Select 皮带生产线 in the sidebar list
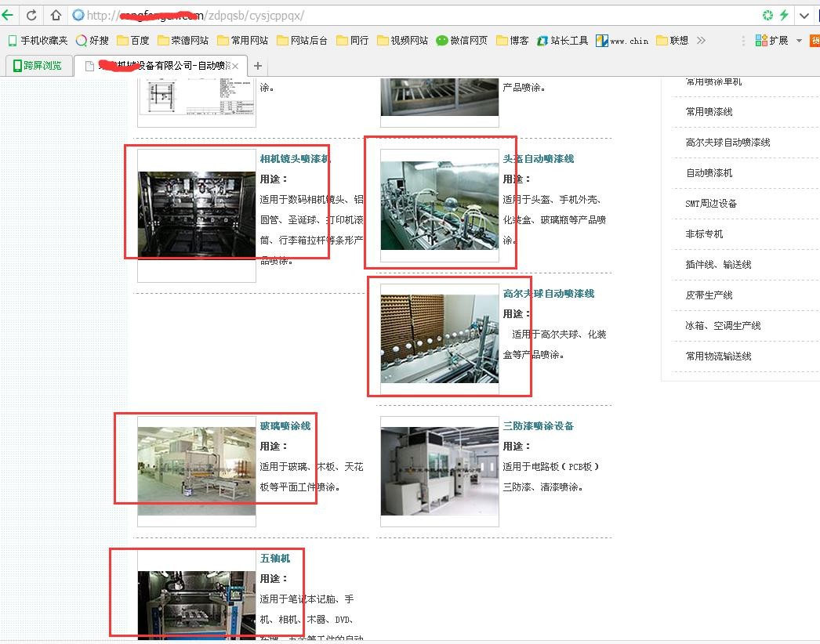The width and height of the screenshot is (820, 644). [x=709, y=295]
